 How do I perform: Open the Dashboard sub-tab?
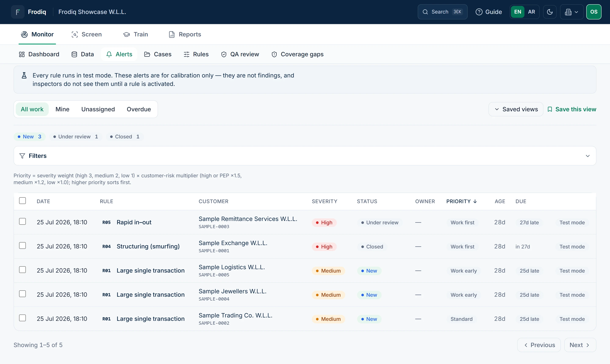pyautogui.click(x=39, y=54)
